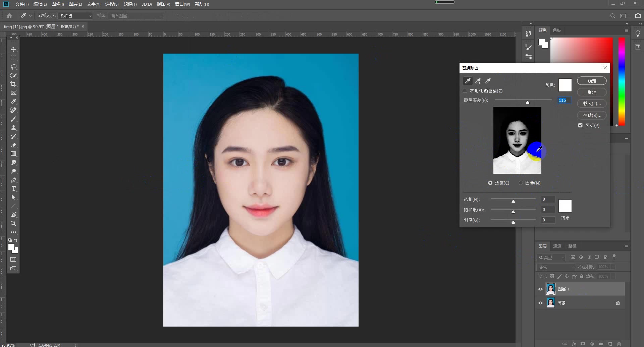Select the Lasso tool

point(13,67)
